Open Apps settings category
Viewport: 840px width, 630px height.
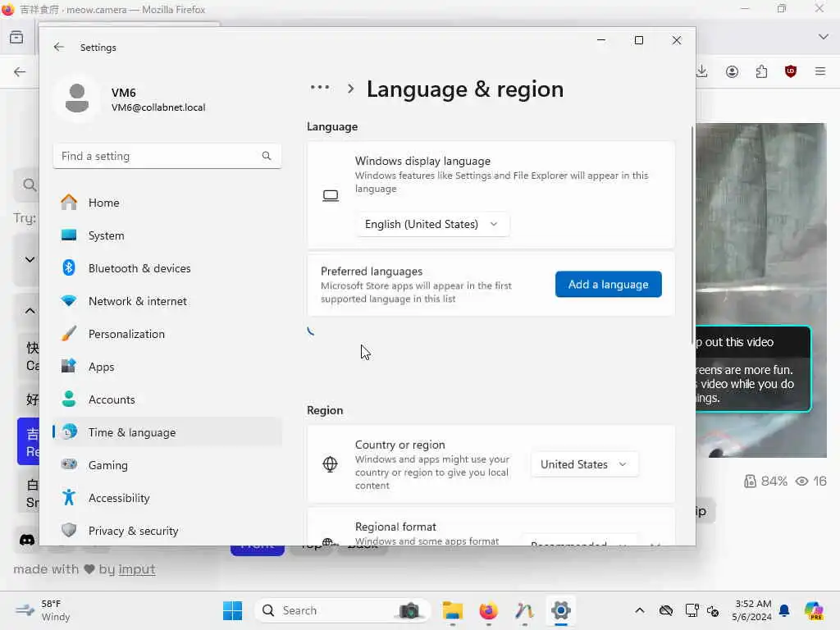point(167,367)
